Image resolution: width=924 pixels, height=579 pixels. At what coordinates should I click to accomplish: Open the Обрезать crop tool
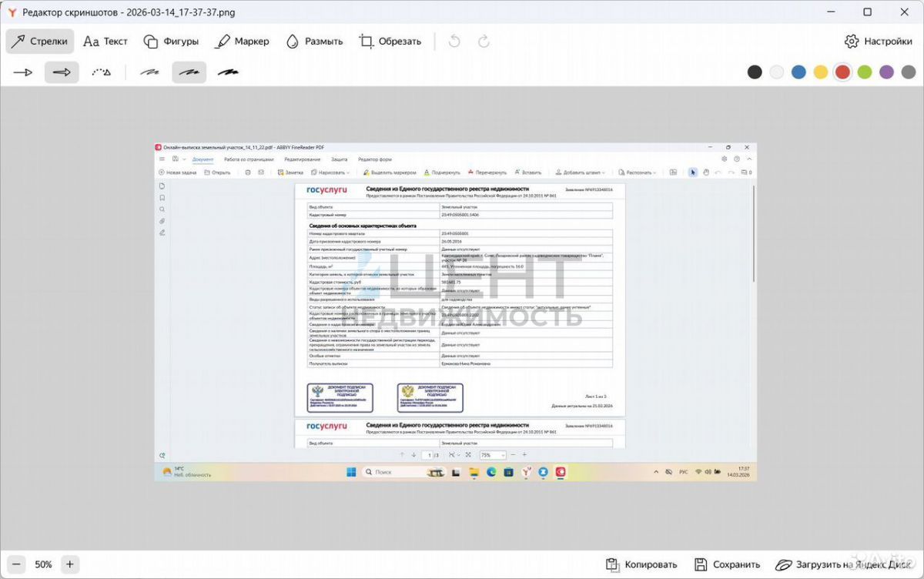point(390,42)
